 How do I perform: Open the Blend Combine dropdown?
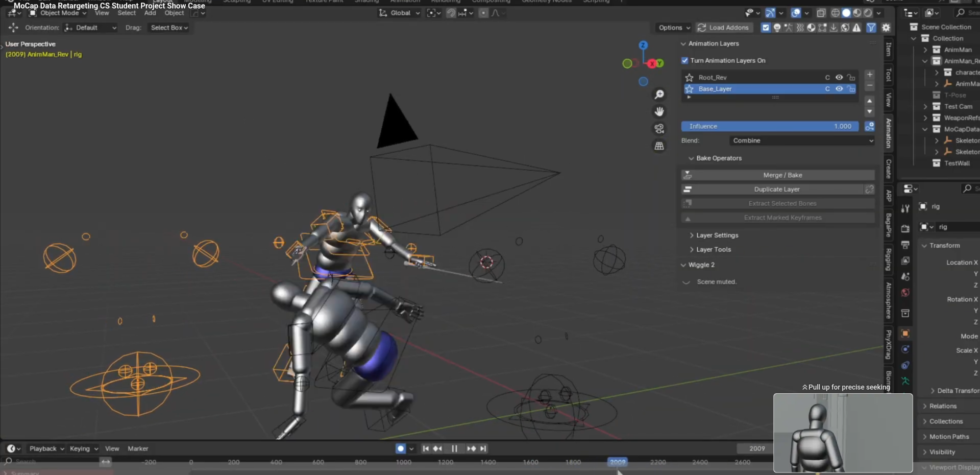tap(802, 140)
